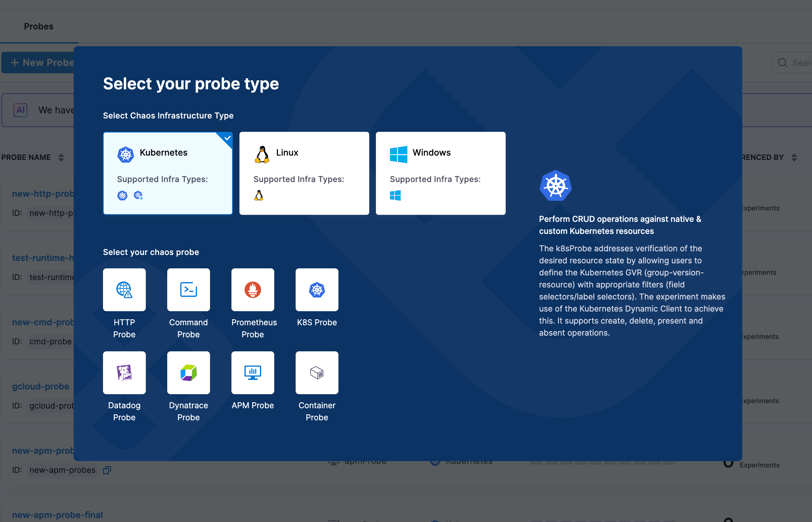Pick the APM Probe icon
The width and height of the screenshot is (812, 522).
point(253,372)
